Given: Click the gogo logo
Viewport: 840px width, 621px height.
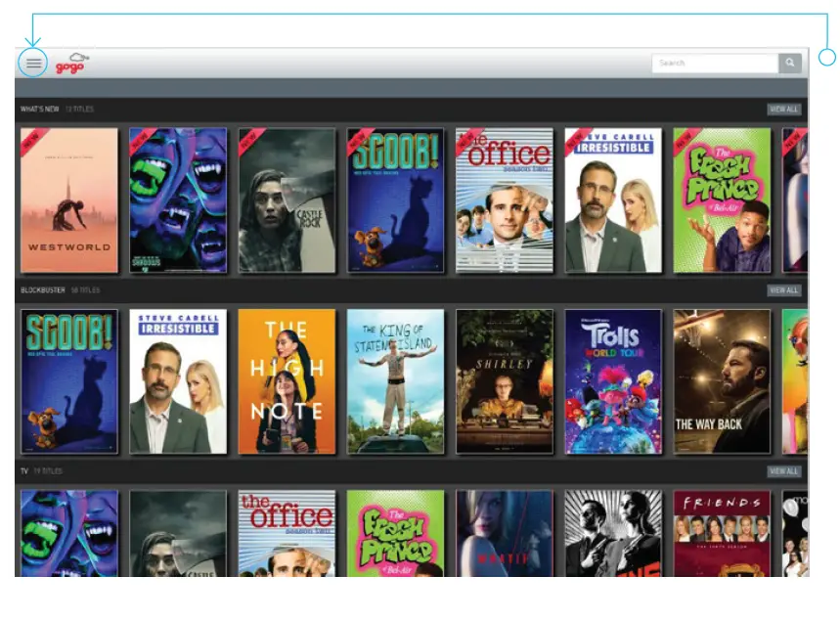Looking at the screenshot, I should [71, 64].
